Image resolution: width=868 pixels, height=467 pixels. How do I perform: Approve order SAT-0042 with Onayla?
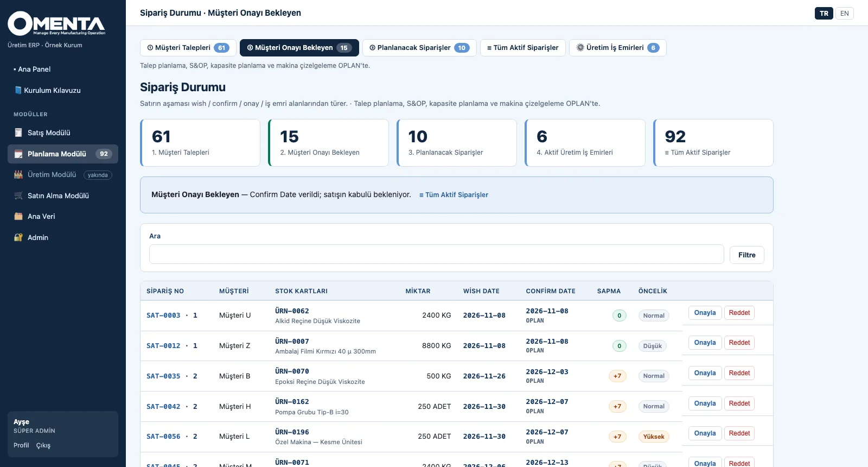tap(705, 403)
